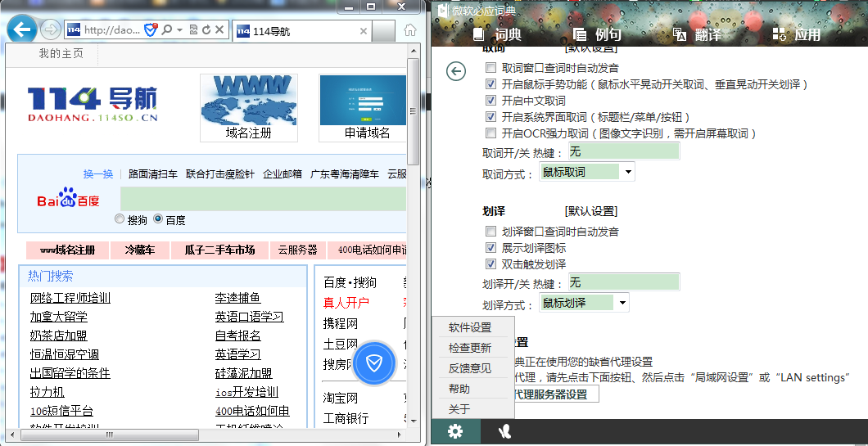Click the 取词开/关 热键 field

623,151
